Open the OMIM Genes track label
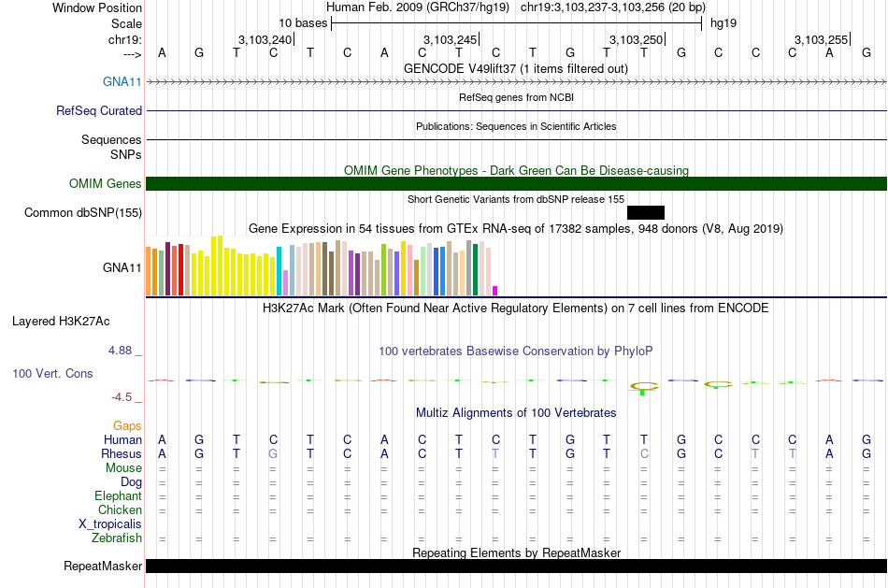Image resolution: width=888 pixels, height=588 pixels. click(106, 183)
